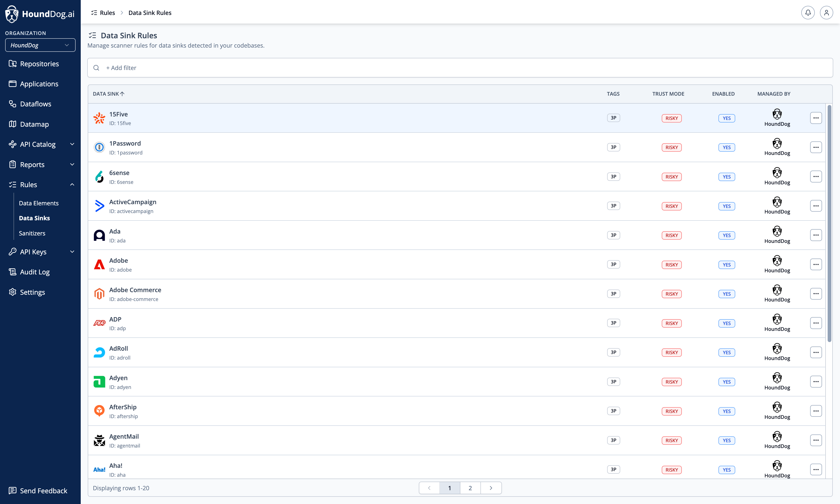The image size is (840, 504).
Task: Click the Aha! logo icon
Action: pos(99,470)
